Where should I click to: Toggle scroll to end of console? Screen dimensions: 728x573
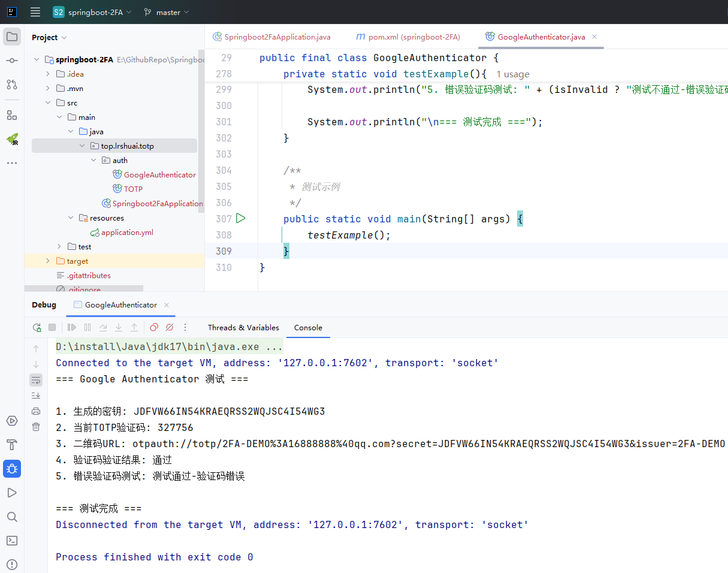pos(36,396)
